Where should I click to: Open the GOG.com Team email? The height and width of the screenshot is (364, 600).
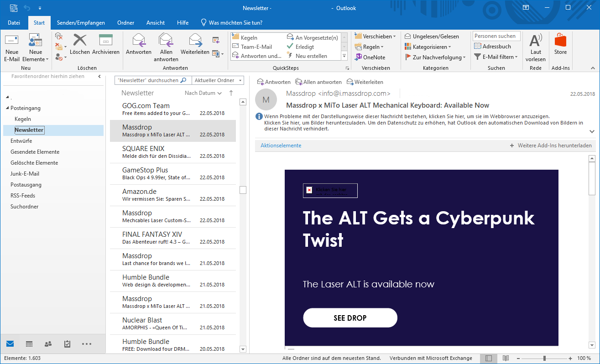coord(173,109)
